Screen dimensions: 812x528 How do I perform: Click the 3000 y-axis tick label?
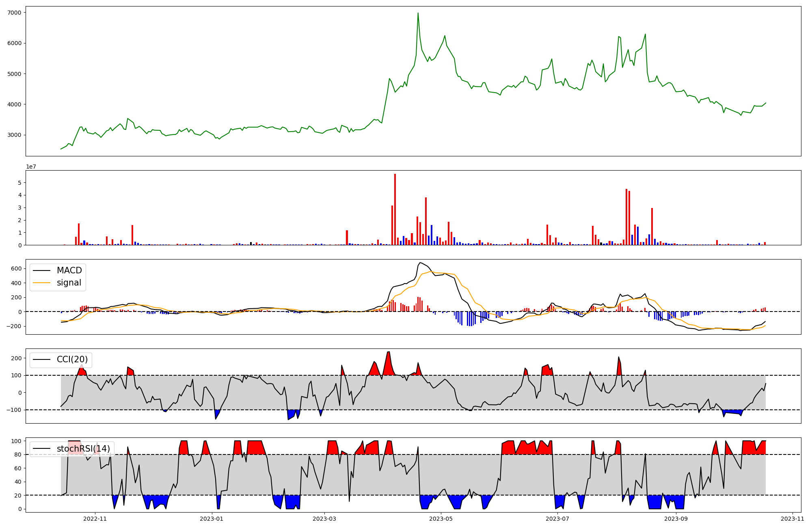tap(14, 135)
